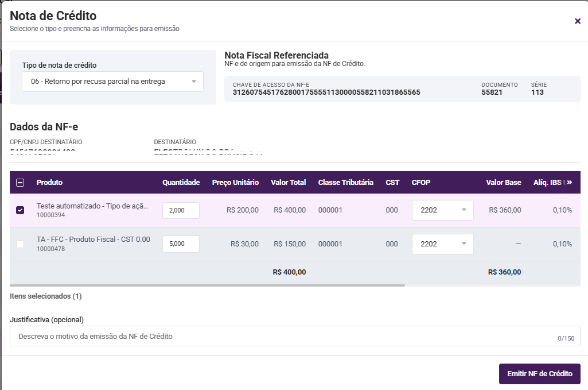This screenshot has width=588, height=390.
Task: Click the CST column header
Action: tap(392, 183)
